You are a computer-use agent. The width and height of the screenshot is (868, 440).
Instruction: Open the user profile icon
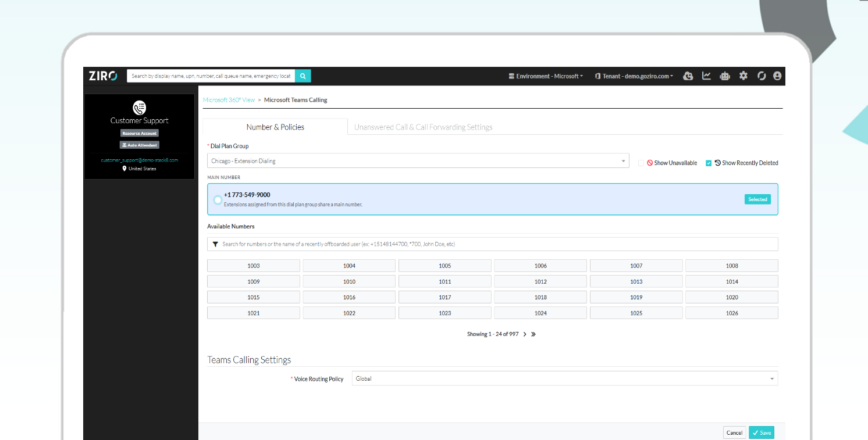tap(777, 76)
